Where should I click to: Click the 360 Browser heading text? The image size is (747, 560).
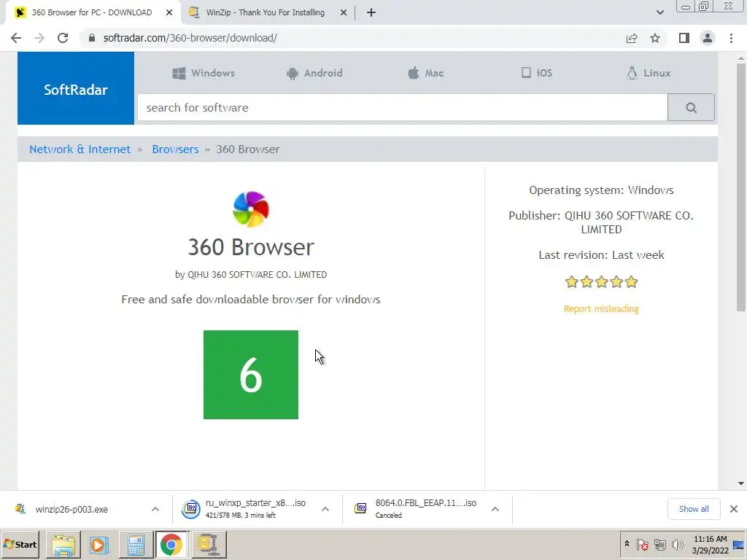tap(251, 246)
